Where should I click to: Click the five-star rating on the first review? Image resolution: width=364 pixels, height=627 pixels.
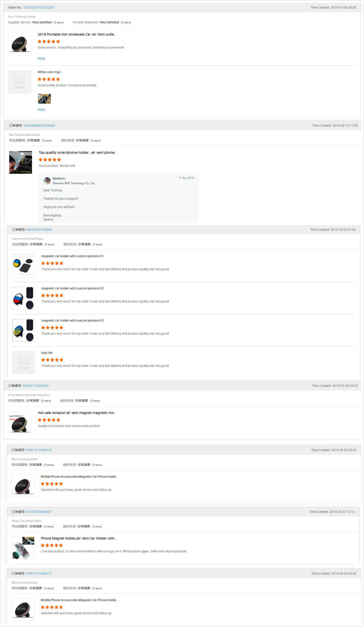point(49,41)
